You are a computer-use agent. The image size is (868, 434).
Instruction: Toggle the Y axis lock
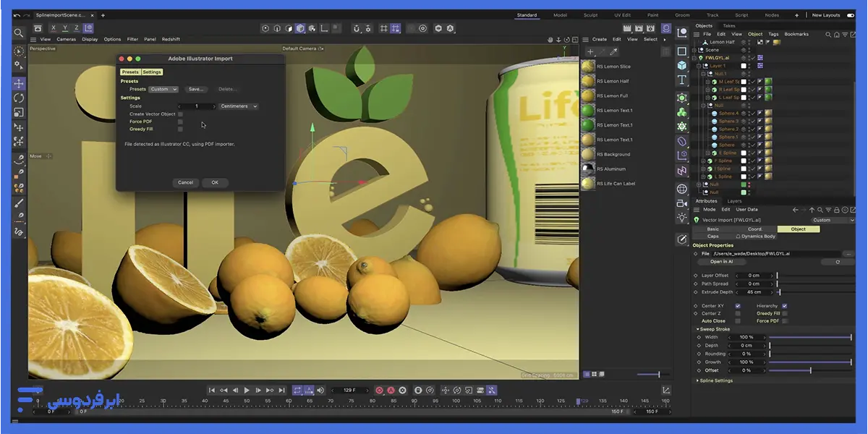[x=65, y=28]
